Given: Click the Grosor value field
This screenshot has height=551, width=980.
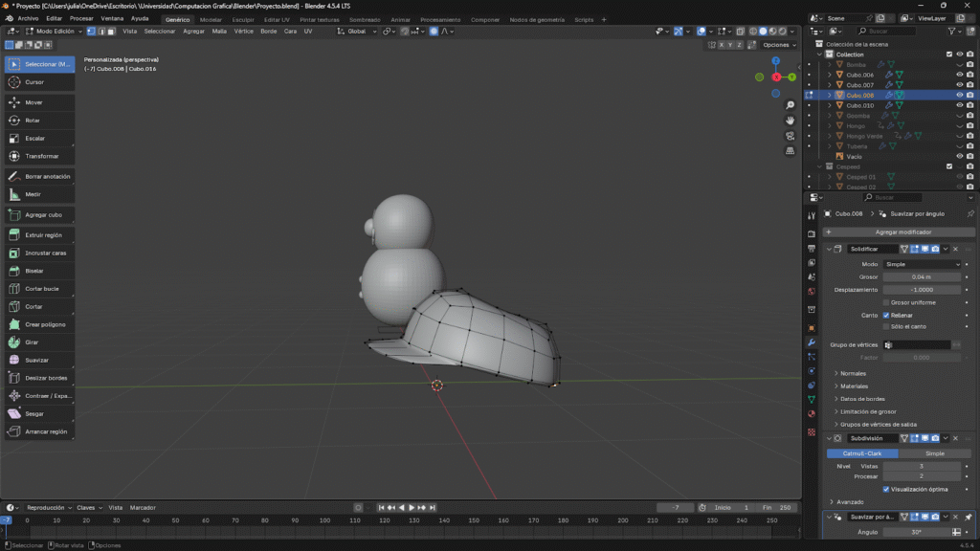Looking at the screenshot, I should coord(922,276).
